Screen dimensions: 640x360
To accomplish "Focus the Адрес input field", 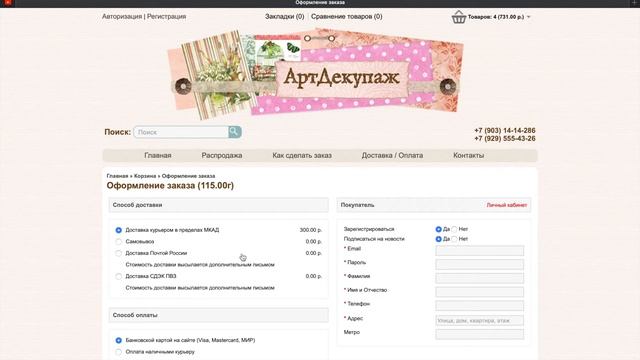I will (480, 320).
